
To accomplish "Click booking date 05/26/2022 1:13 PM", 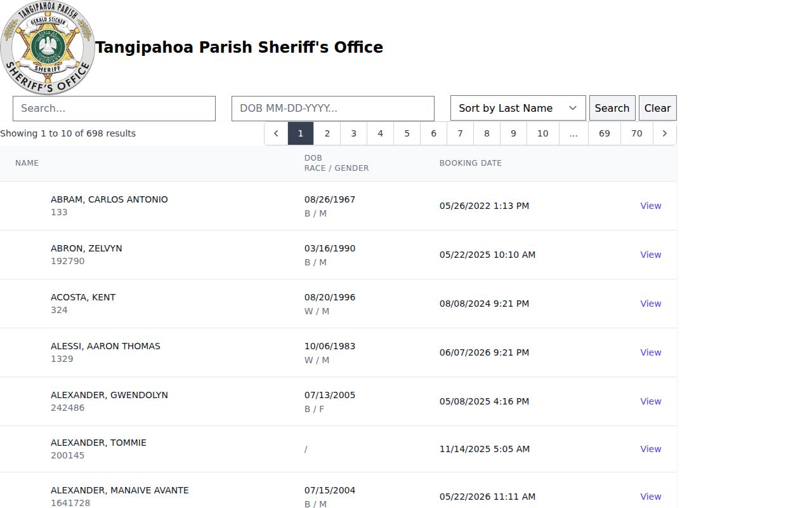I will coord(484,206).
